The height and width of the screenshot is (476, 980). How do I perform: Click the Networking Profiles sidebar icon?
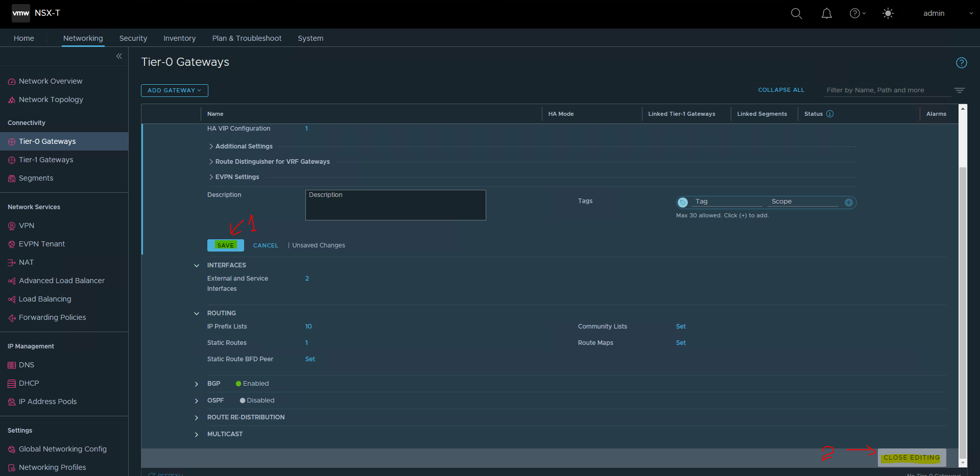pos(12,468)
